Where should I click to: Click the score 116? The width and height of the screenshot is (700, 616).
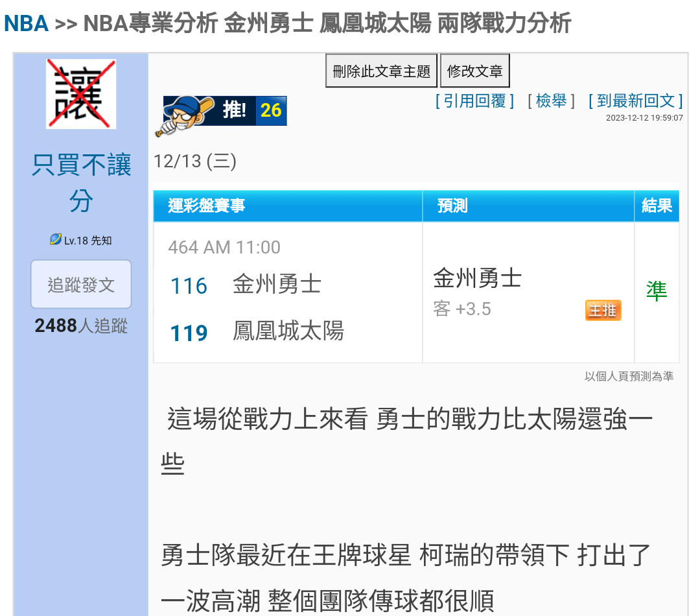[x=189, y=286]
